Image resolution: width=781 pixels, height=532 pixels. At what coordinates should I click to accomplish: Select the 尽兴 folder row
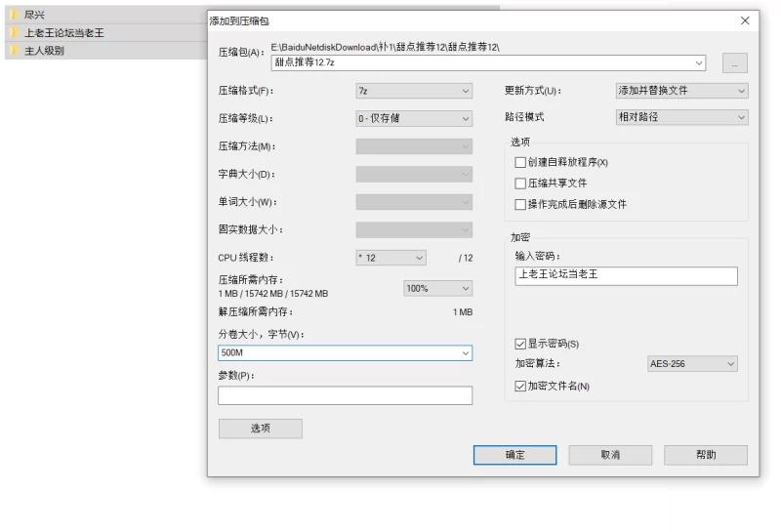(105, 15)
